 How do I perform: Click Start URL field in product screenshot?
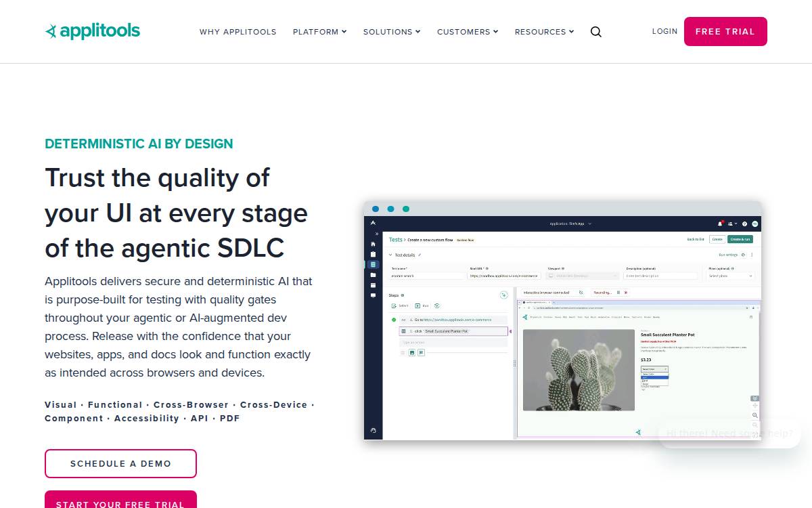504,276
